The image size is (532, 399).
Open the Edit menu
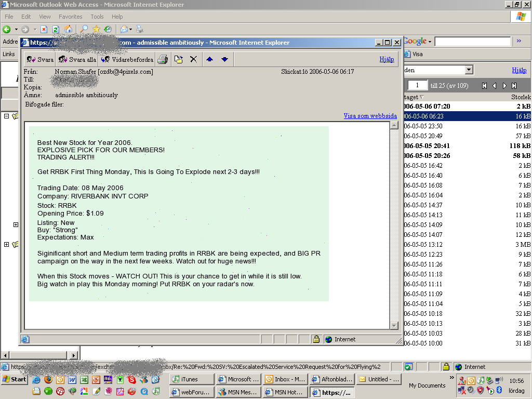point(26,17)
